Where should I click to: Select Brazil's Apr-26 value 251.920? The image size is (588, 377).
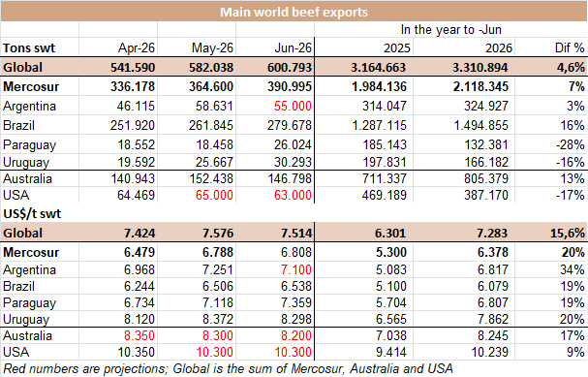[x=133, y=125]
